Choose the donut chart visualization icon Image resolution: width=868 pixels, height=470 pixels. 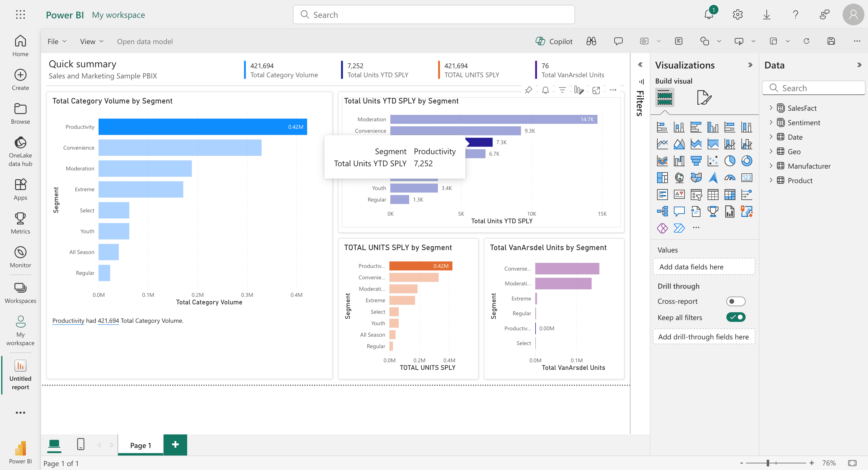point(746,161)
